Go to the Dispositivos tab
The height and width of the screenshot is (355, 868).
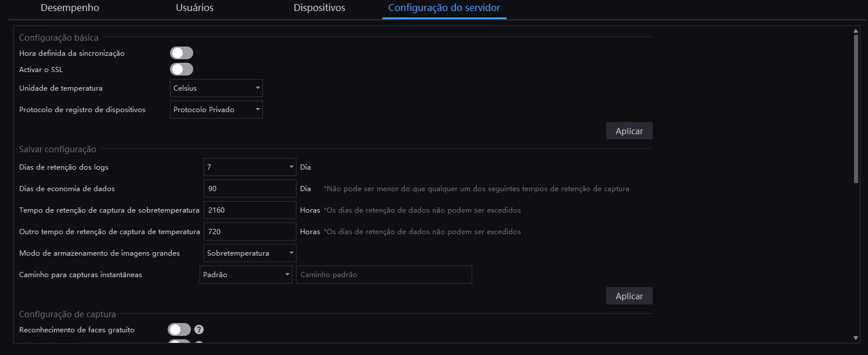click(x=319, y=8)
